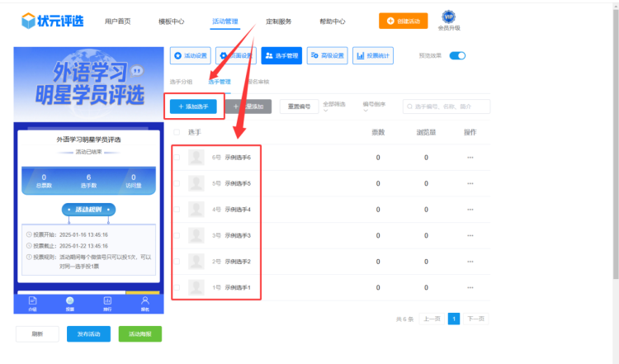Click the avatar of 示例选手1
Screen dimensions: 619x364
click(196, 287)
